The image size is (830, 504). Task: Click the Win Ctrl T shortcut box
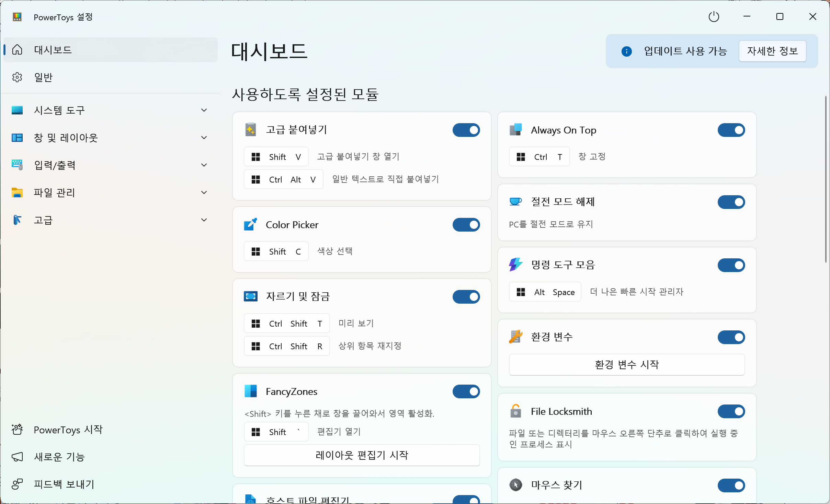pyautogui.click(x=539, y=157)
